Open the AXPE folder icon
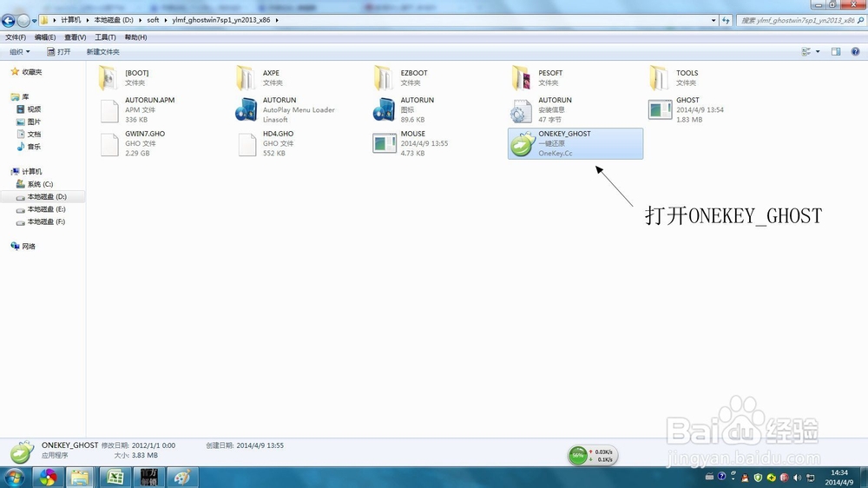The height and width of the screenshot is (488, 868). click(x=246, y=78)
